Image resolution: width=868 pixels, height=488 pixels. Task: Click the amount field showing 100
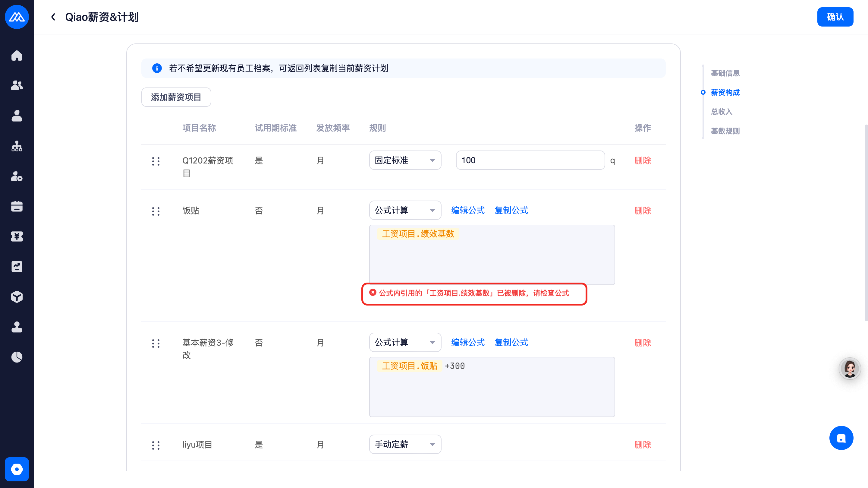click(x=530, y=160)
